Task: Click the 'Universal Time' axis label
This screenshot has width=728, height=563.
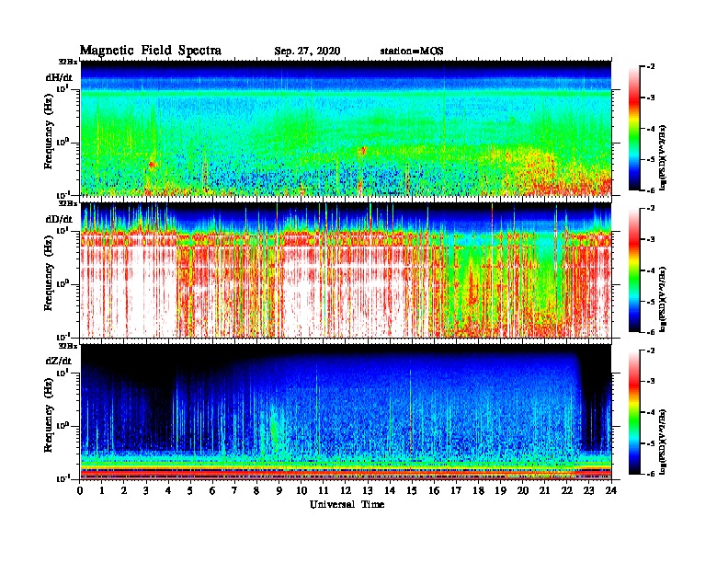Action: pos(347,504)
